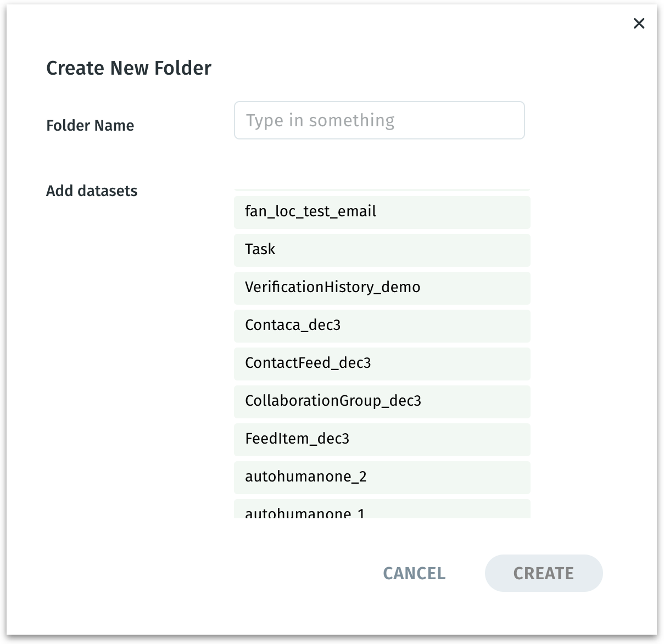Select the ContactFeed_dec3 dataset row
664x644 pixels.
382,363
